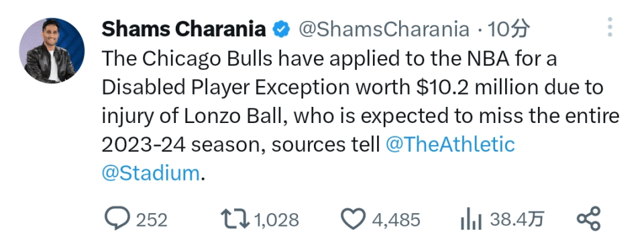Click the 38.4万 views count
This screenshot has width=644, height=246.
tap(517, 220)
